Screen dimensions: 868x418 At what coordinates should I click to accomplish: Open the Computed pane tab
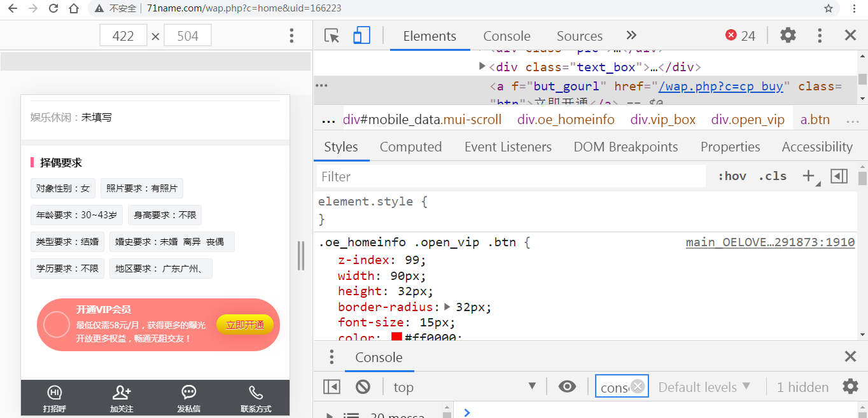410,147
